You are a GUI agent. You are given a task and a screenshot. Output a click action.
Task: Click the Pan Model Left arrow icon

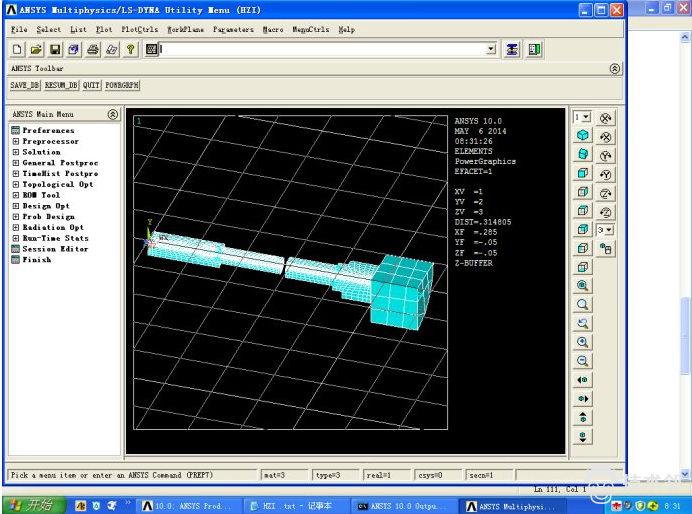582,380
